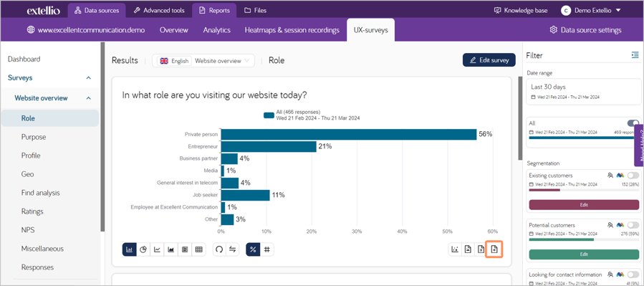Open the English Website overview survey dropdown

[203, 61]
